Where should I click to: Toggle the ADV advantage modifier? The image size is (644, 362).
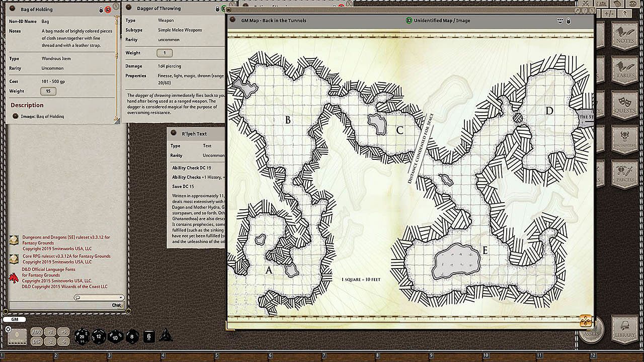click(37, 332)
